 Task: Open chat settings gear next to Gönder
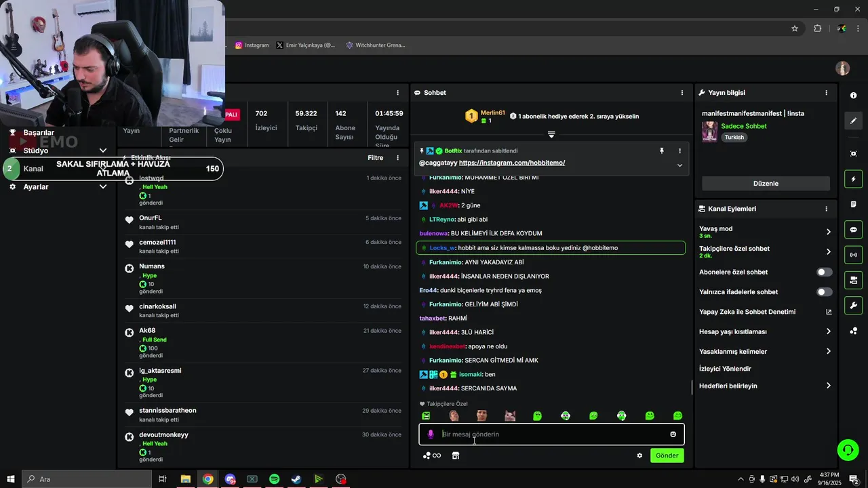639,455
